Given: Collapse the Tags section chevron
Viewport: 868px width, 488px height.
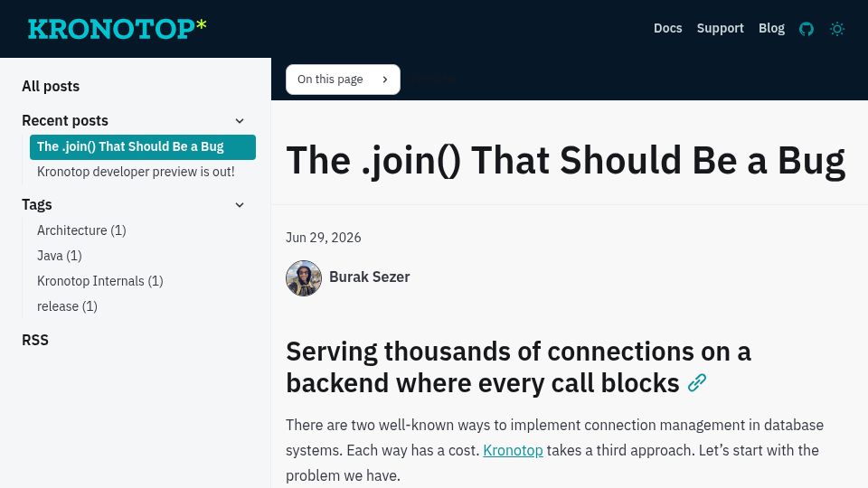Looking at the screenshot, I should tap(240, 205).
